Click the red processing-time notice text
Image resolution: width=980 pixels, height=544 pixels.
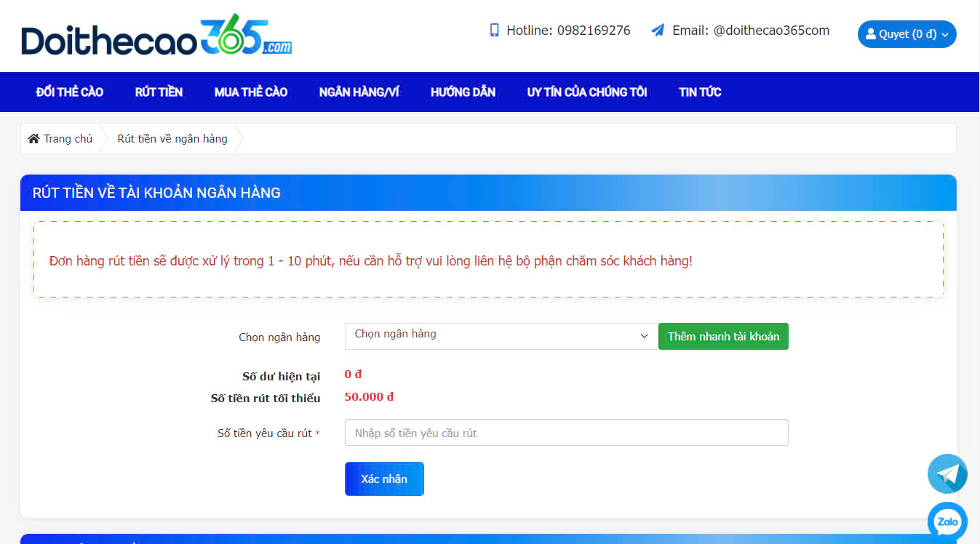click(371, 260)
